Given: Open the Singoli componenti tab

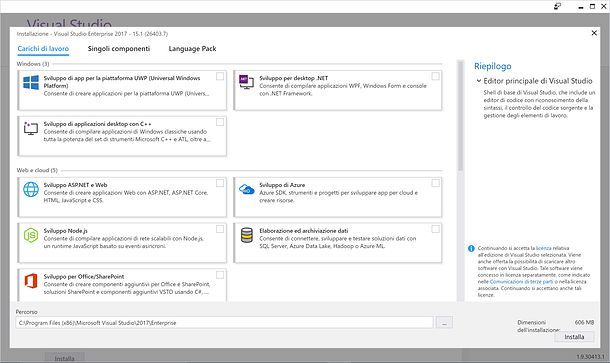Looking at the screenshot, I should [119, 49].
